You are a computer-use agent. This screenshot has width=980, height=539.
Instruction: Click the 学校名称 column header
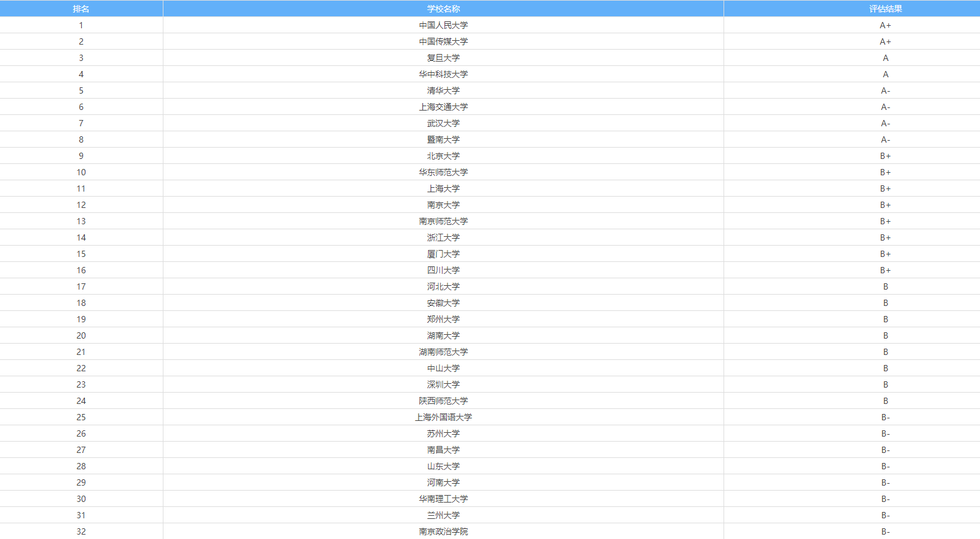tap(443, 9)
